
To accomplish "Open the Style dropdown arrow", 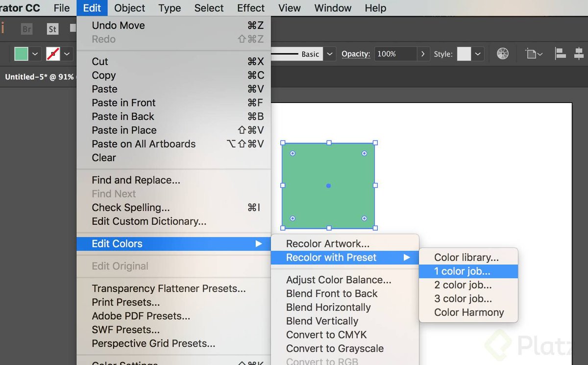I will (478, 54).
